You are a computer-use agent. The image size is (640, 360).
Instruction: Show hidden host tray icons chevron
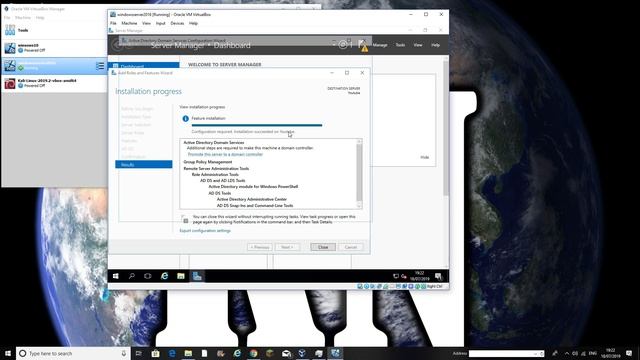click(x=567, y=353)
